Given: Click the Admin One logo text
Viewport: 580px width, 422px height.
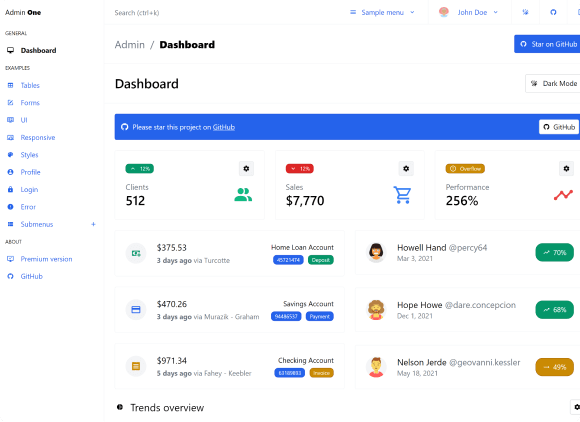Looking at the screenshot, I should pyautogui.click(x=23, y=13).
